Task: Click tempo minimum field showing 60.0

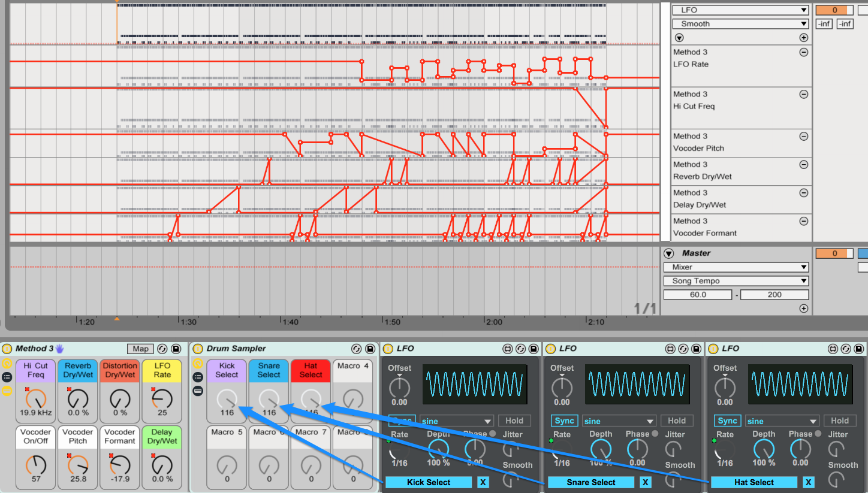Action: click(x=698, y=295)
